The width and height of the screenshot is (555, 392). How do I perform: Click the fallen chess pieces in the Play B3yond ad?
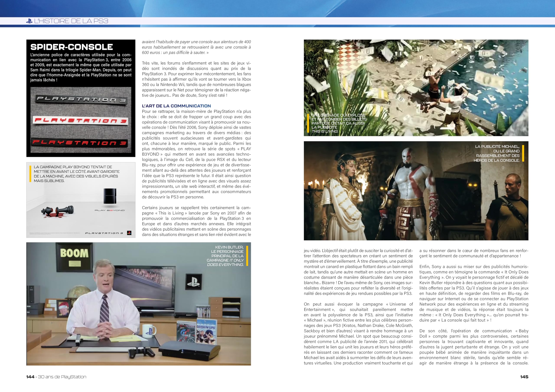click(57, 211)
